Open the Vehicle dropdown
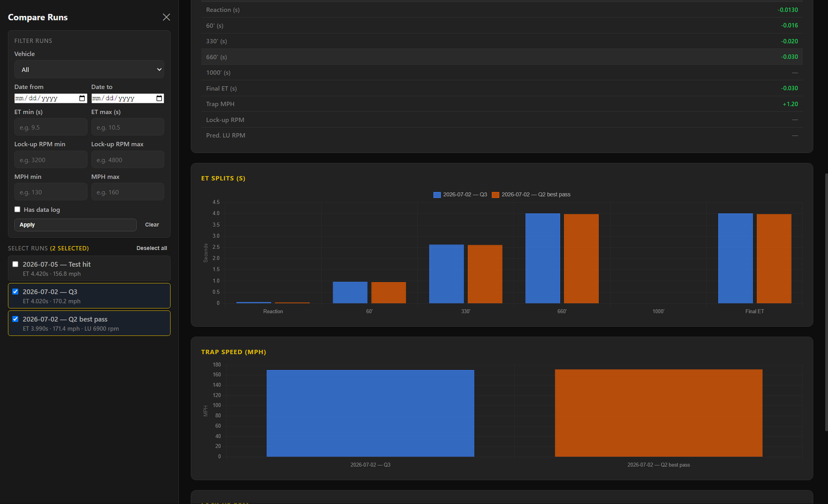 coord(89,69)
